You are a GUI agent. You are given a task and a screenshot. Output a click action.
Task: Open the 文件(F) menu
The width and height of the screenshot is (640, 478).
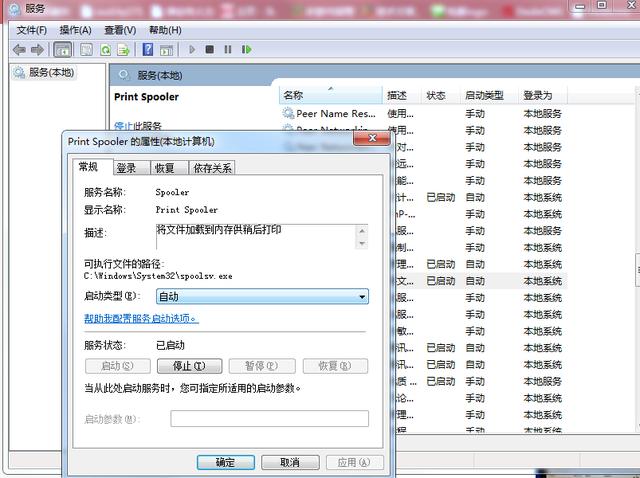[x=32, y=30]
